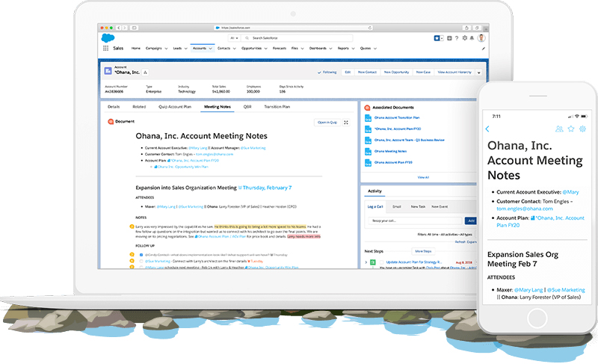Click the browser back arrow

119,28
